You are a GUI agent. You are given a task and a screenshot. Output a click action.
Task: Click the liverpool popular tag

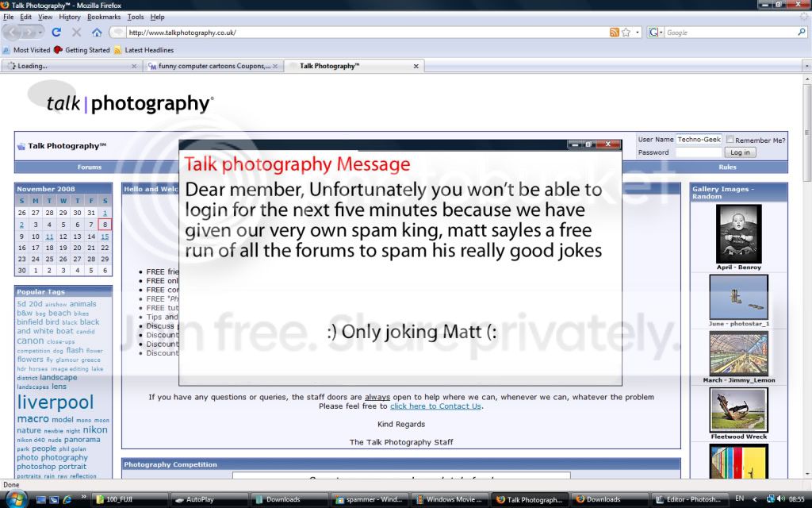(x=56, y=402)
